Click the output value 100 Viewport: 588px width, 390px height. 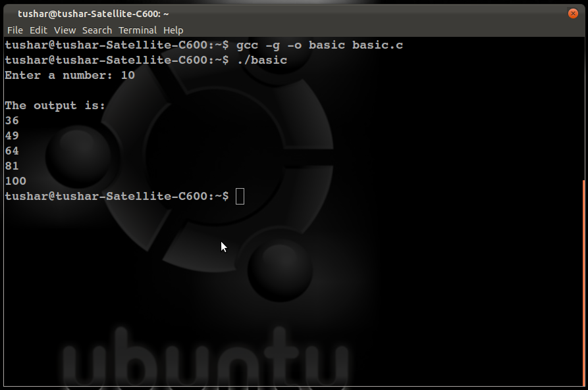click(x=16, y=182)
